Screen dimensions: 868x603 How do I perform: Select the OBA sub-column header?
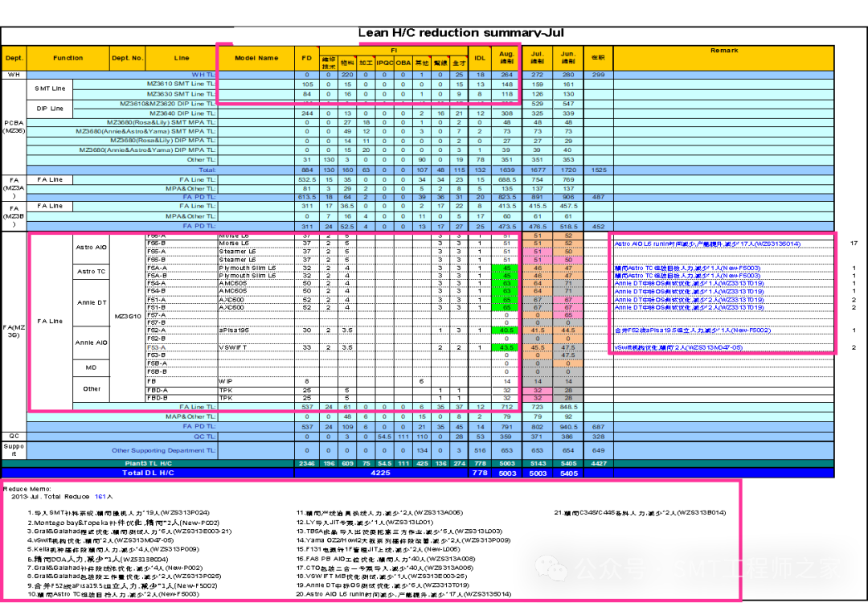(403, 62)
